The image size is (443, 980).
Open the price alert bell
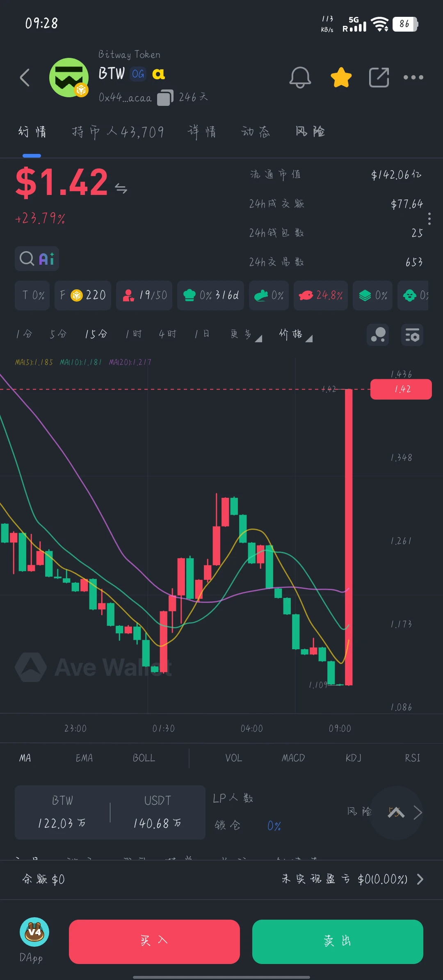300,77
